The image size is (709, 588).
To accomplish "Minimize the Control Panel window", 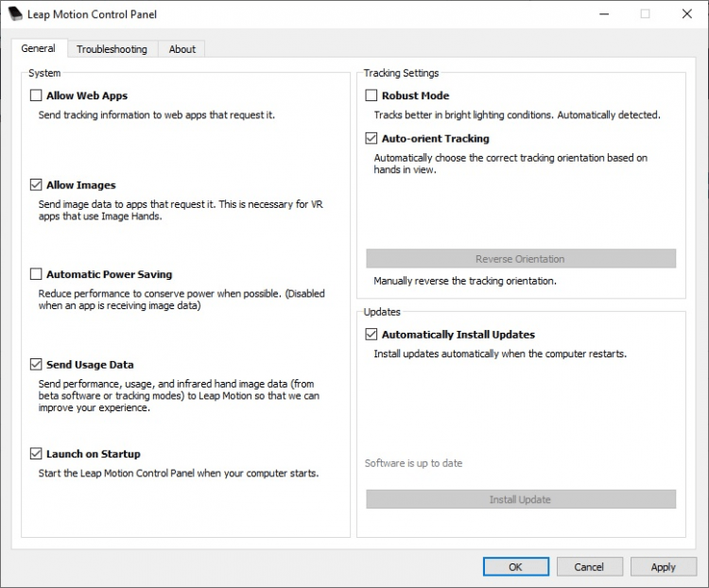I will click(601, 14).
